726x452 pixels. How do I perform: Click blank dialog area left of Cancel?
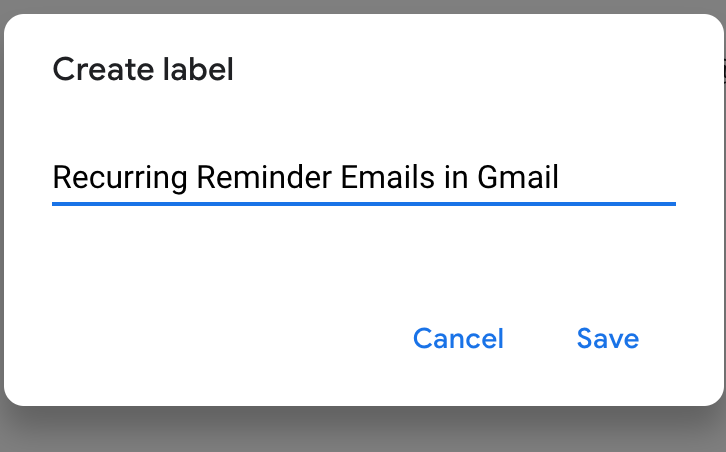[x=200, y=339]
